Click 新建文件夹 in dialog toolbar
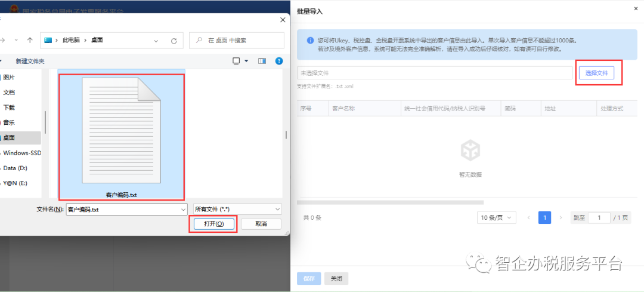Viewport: 644px width, 292px height. [x=30, y=62]
